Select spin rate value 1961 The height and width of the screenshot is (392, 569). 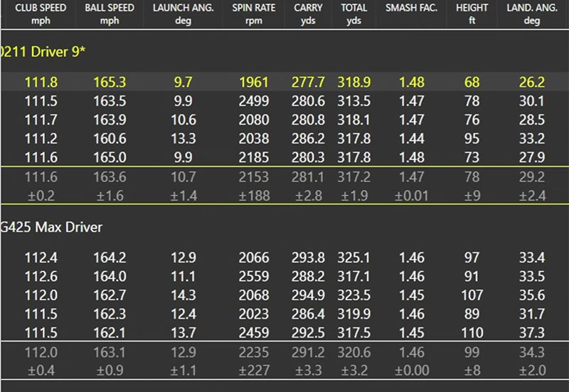(x=254, y=82)
